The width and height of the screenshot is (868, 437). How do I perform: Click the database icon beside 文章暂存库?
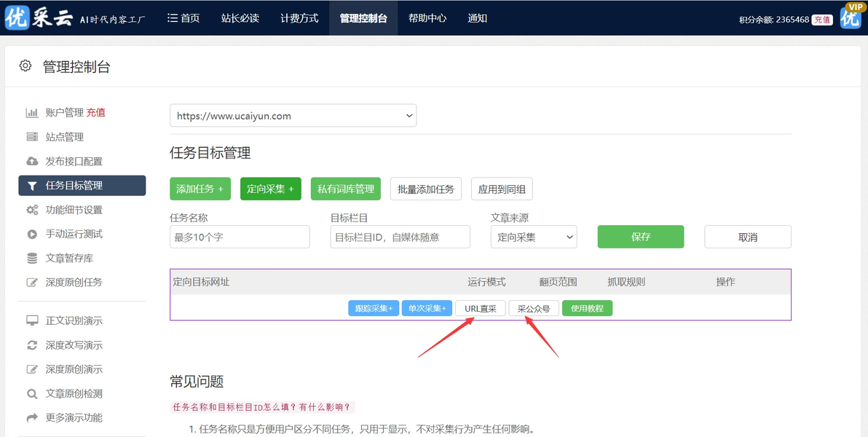[32, 258]
